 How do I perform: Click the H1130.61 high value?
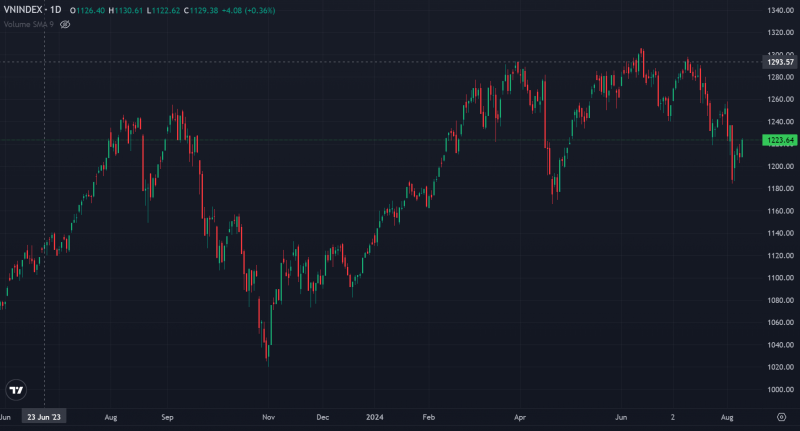coord(126,10)
